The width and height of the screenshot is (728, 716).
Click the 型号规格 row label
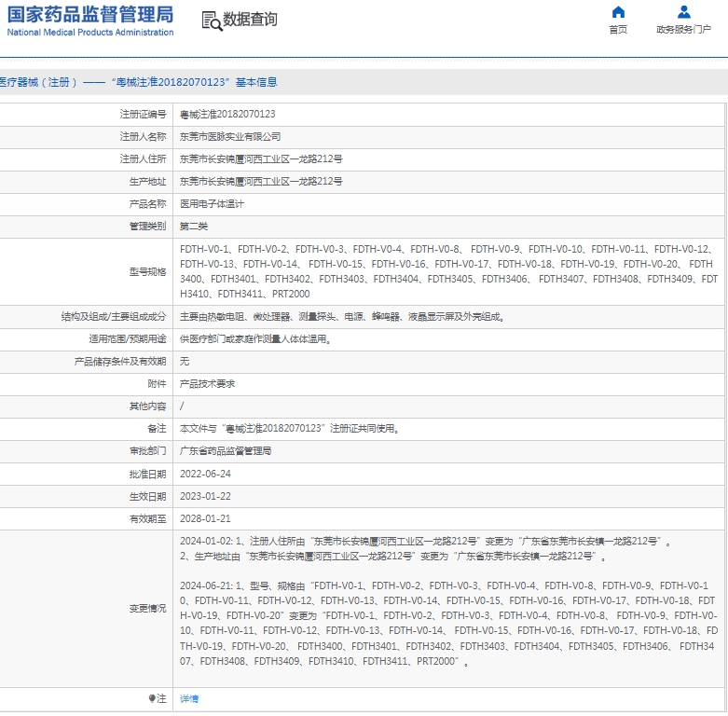click(147, 271)
